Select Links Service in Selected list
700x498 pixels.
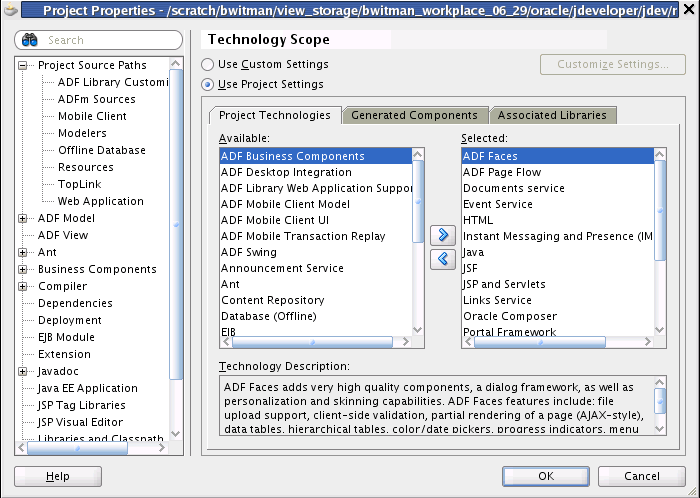tap(558, 300)
